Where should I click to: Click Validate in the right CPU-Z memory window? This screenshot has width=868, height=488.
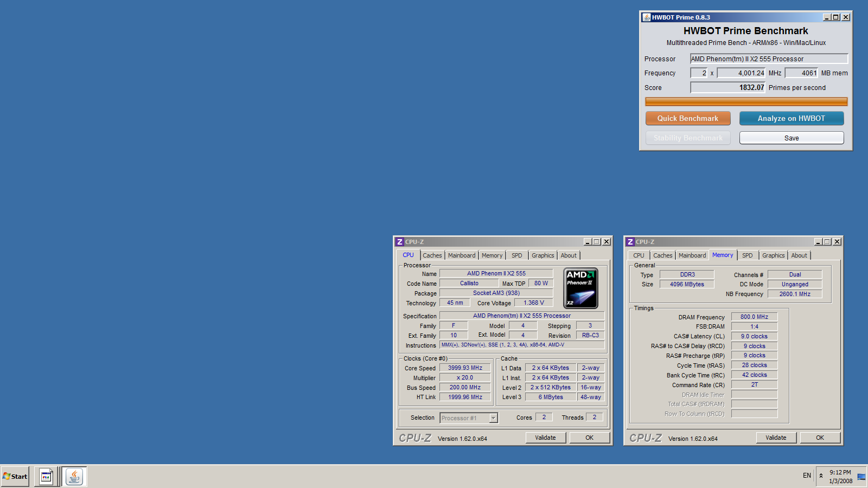[x=776, y=438]
